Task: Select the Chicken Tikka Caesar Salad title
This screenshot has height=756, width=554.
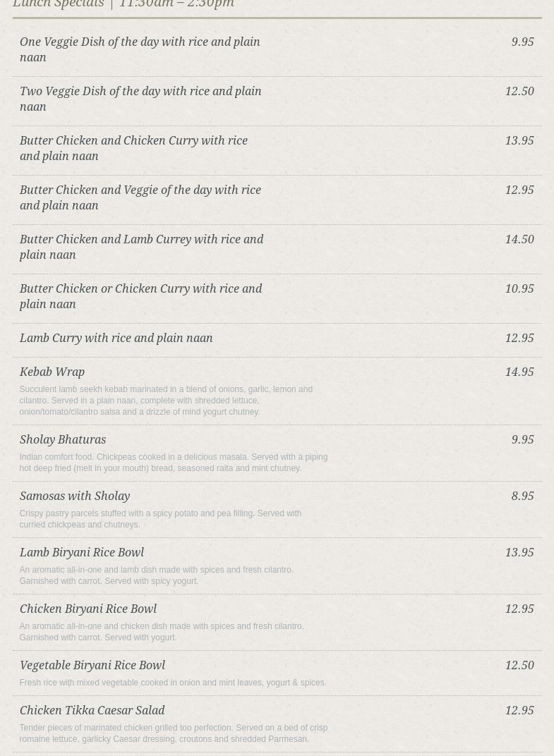Action: (x=92, y=711)
